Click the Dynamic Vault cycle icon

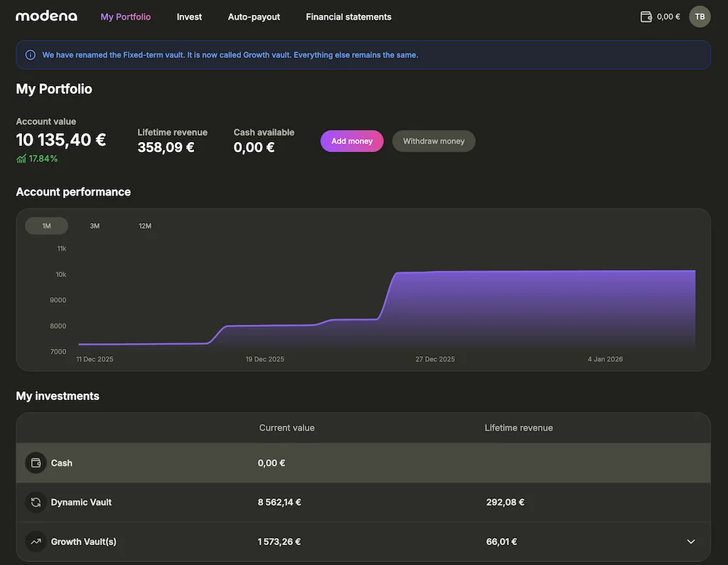click(x=35, y=502)
